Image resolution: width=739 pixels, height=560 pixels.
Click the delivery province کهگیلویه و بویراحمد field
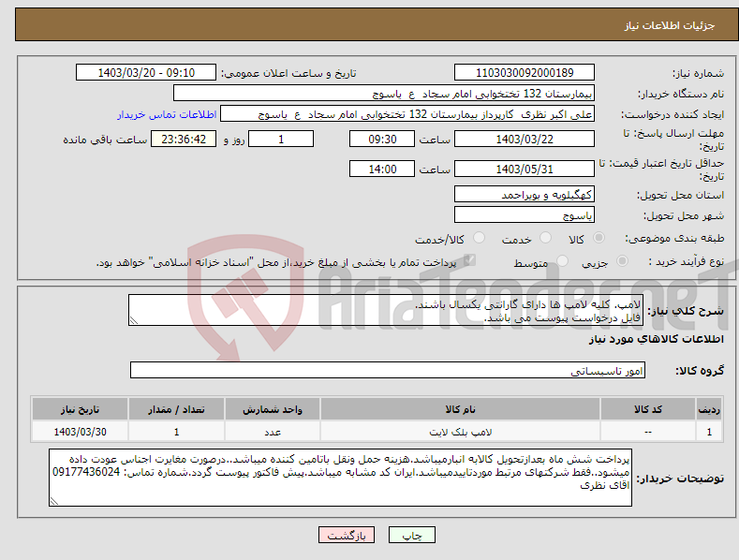(525, 194)
